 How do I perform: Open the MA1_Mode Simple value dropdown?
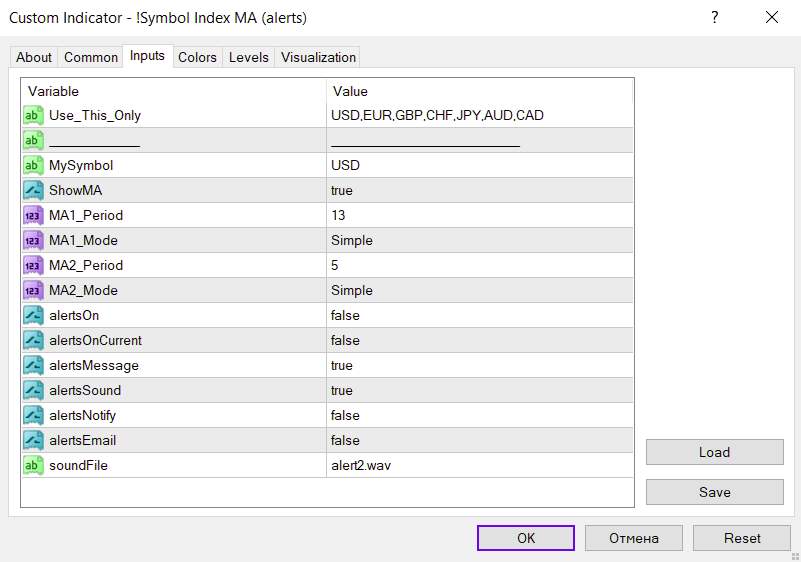[x=480, y=240]
